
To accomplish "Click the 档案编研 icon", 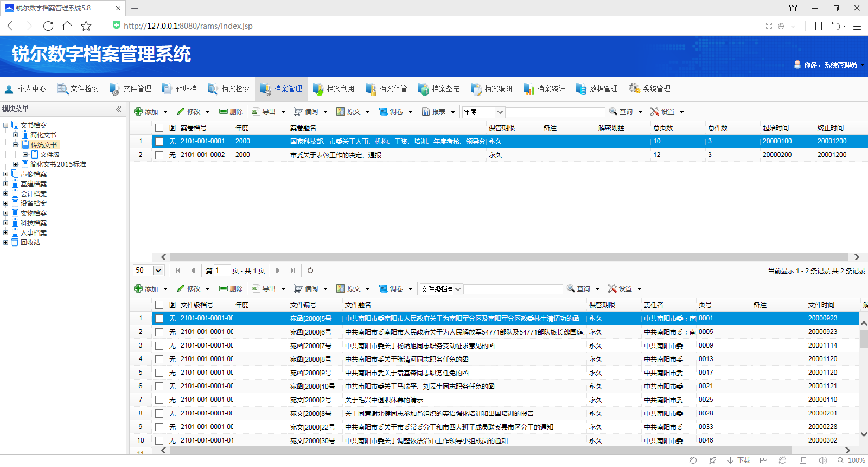I will tap(476, 89).
